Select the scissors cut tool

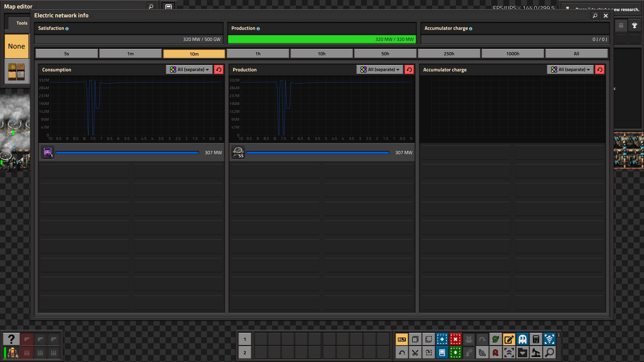(x=415, y=353)
